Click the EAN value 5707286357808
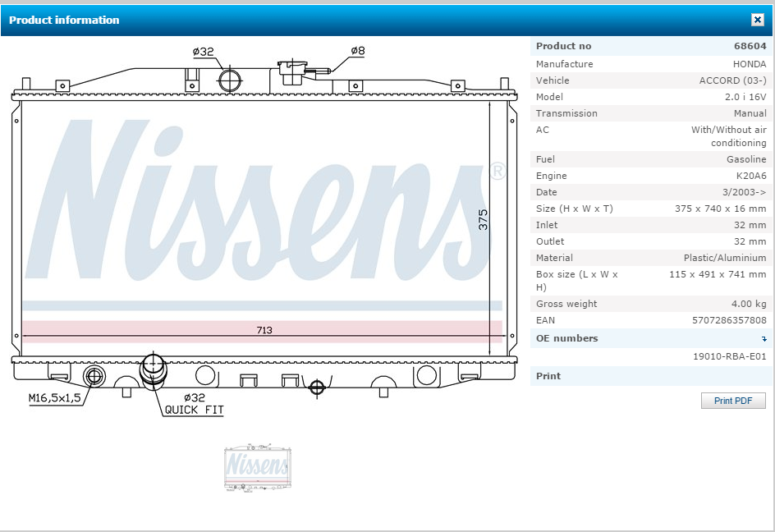Viewport: 775px width, 532px height. [729, 320]
